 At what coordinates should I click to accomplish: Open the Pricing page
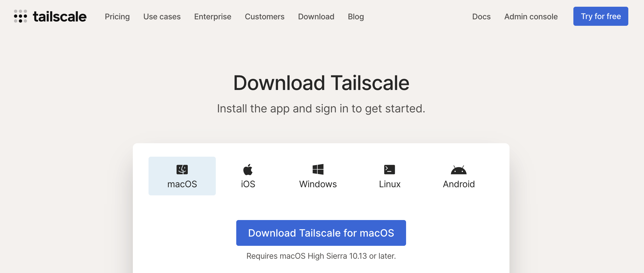pos(117,17)
